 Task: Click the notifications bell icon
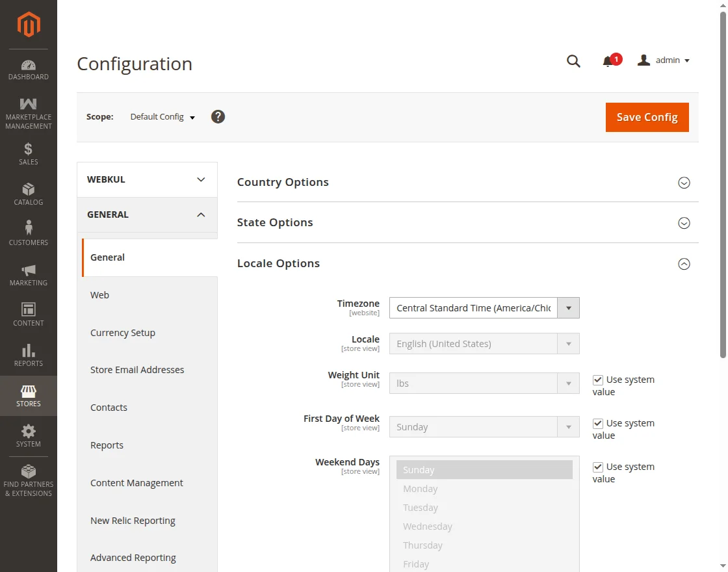tap(608, 61)
